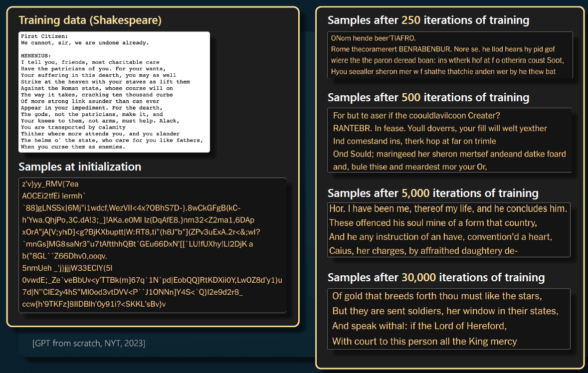The height and width of the screenshot is (373, 588).
Task: Click the highlighted '250' iteration number
Action: [411, 20]
